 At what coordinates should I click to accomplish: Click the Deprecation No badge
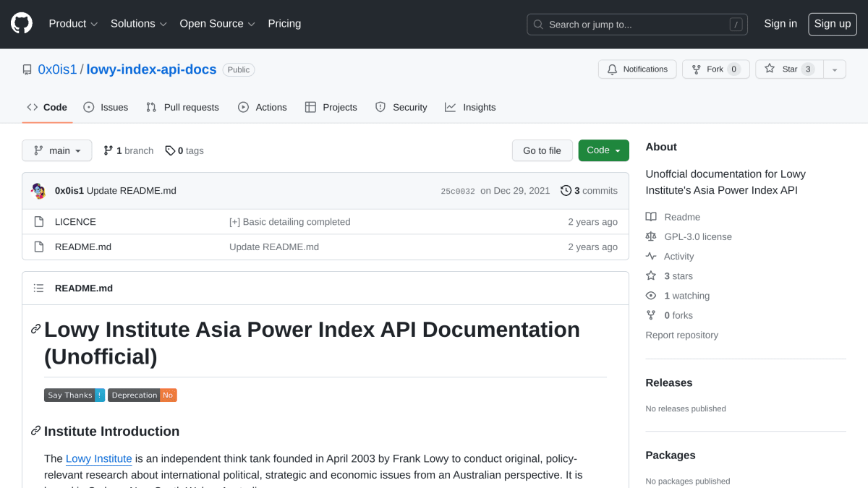click(142, 395)
